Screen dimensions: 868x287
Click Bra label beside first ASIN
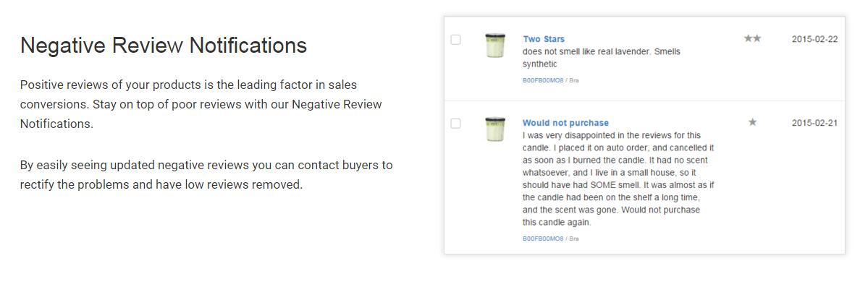tap(573, 80)
